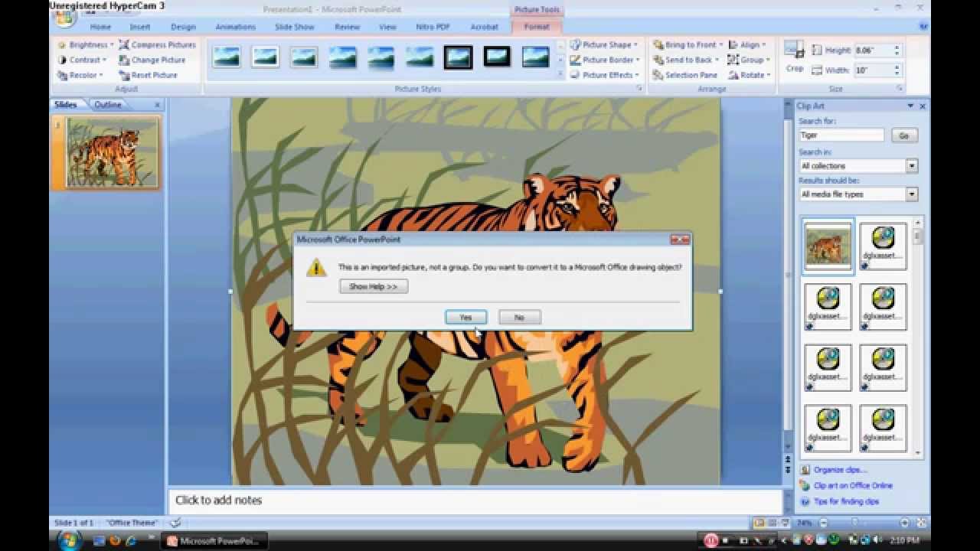
Task: Expand the Search in collections combo box
Action: [x=912, y=166]
